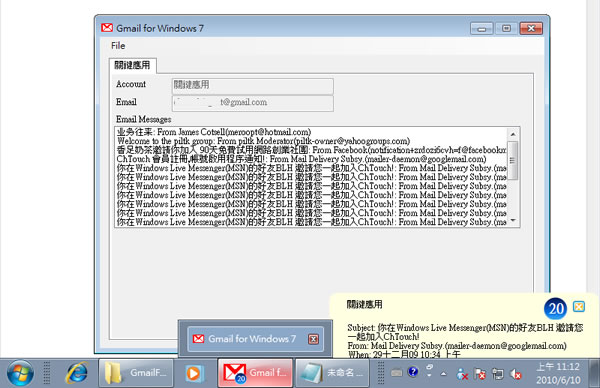The height and width of the screenshot is (388, 600).
Task: Click the Messenger tray icon
Action: [x=462, y=373]
